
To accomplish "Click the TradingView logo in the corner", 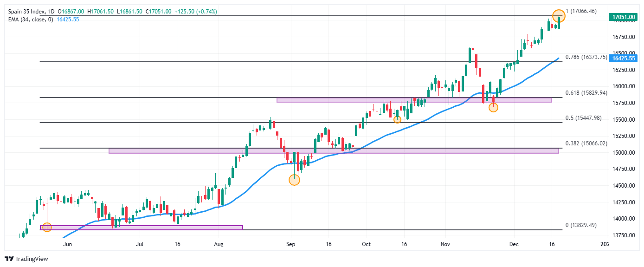I will coord(26,259).
